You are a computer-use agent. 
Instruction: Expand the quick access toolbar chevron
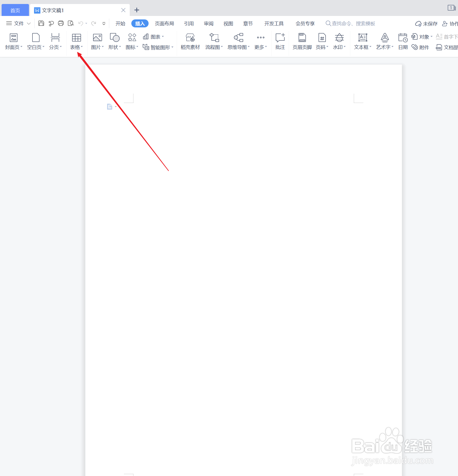point(104,23)
